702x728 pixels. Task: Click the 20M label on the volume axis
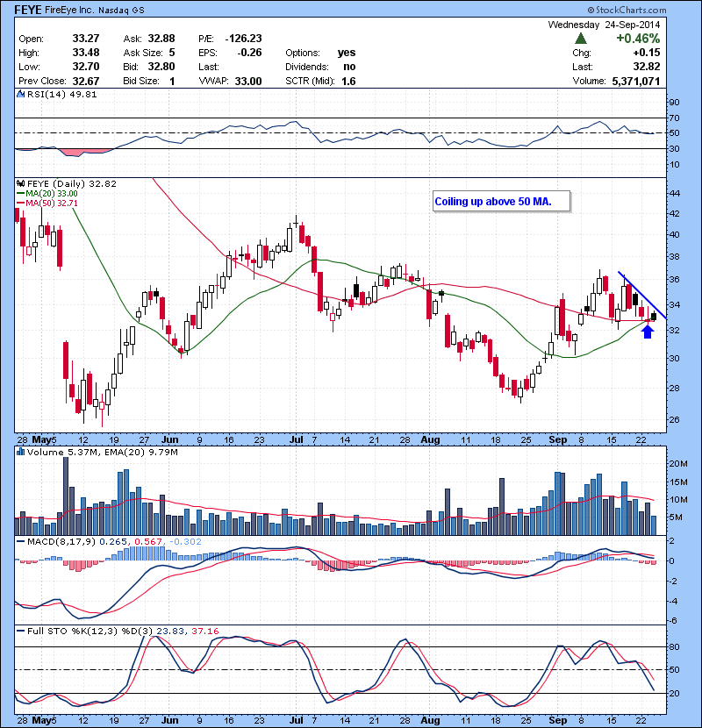tap(677, 463)
